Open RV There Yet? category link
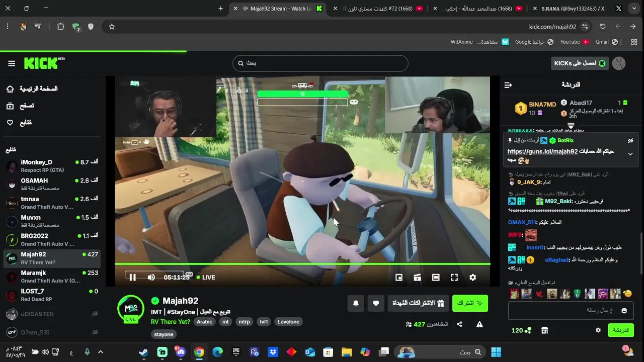 pos(171,322)
